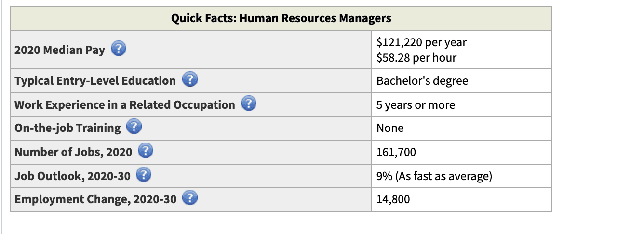Image resolution: width=644 pixels, height=234 pixels.
Task: Select the Quick Facts: Human Resources Managers header
Action: (281, 18)
